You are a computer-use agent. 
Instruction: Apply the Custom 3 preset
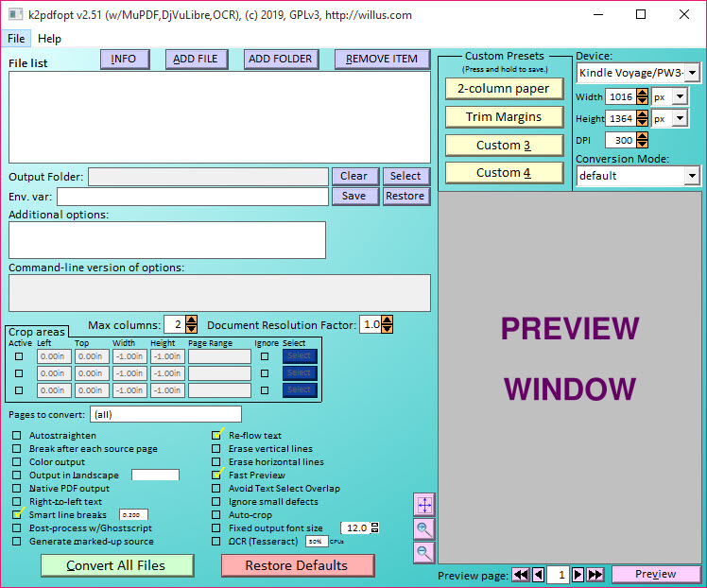pyautogui.click(x=504, y=146)
